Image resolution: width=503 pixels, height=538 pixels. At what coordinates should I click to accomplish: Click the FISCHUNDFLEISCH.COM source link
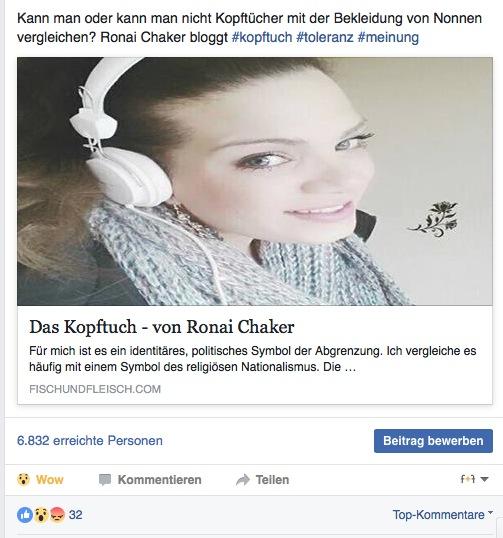click(95, 389)
